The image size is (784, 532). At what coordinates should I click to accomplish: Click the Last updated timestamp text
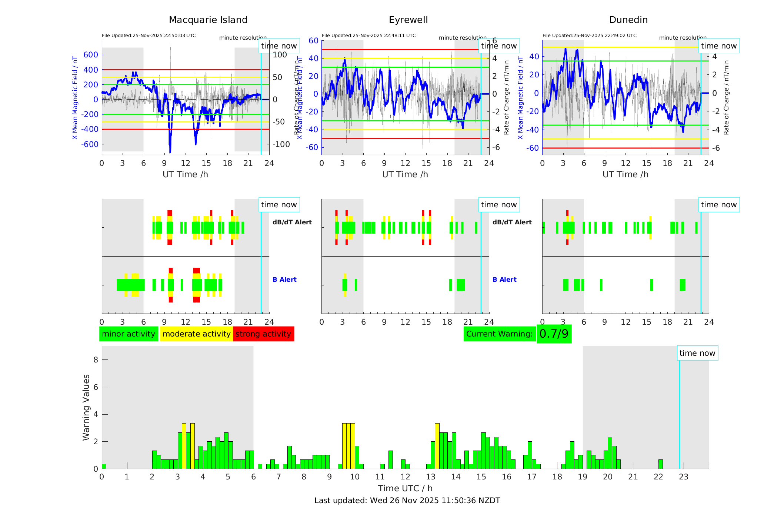pos(407,501)
